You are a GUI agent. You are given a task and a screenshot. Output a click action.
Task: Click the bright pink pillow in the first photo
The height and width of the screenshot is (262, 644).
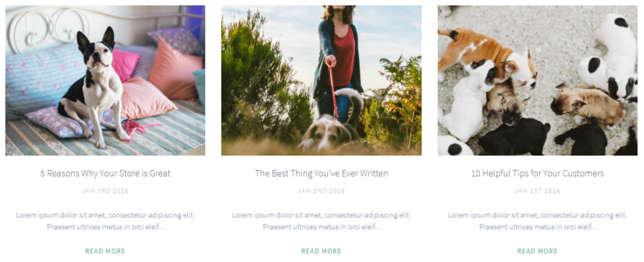pos(125,65)
